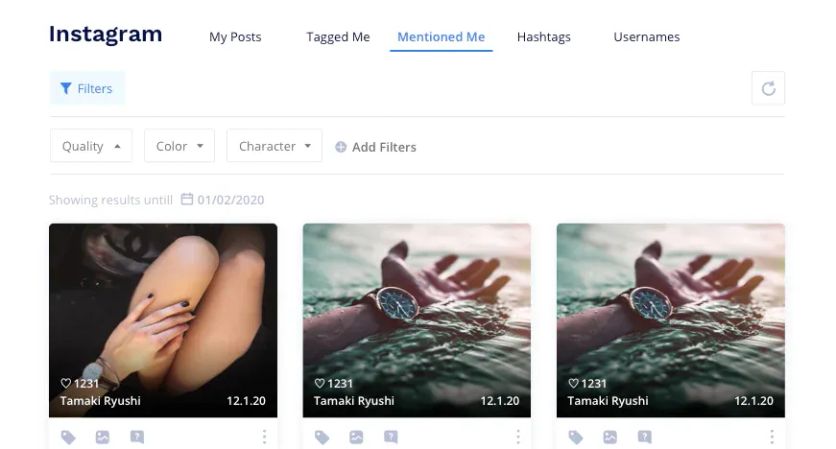The height and width of the screenshot is (449, 836).
Task: Like the second post via its heart icon
Action: click(x=319, y=383)
